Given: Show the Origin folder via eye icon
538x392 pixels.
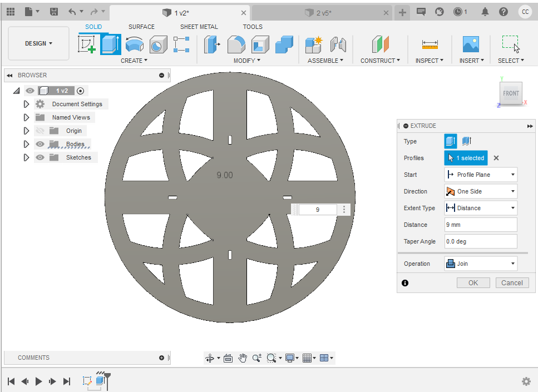Looking at the screenshot, I should (40, 131).
